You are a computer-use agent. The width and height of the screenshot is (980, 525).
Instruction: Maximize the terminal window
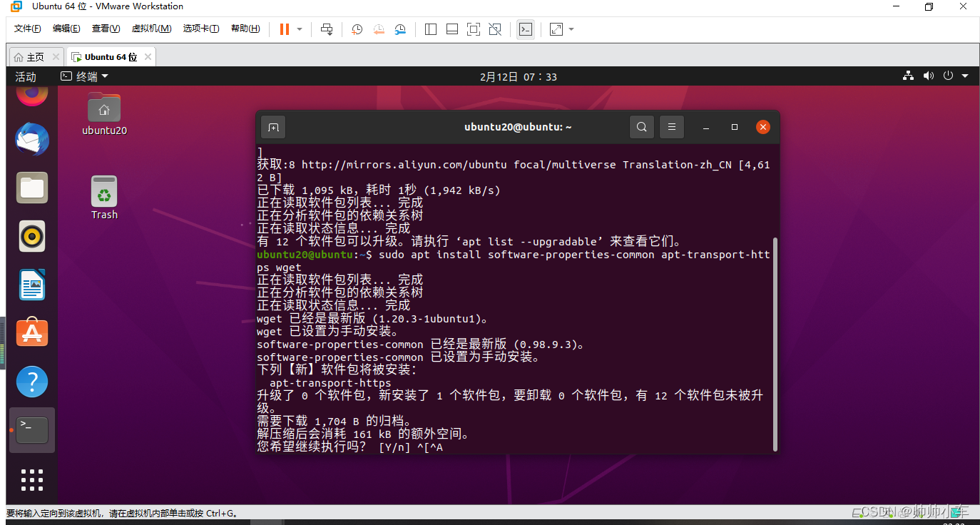tap(735, 127)
